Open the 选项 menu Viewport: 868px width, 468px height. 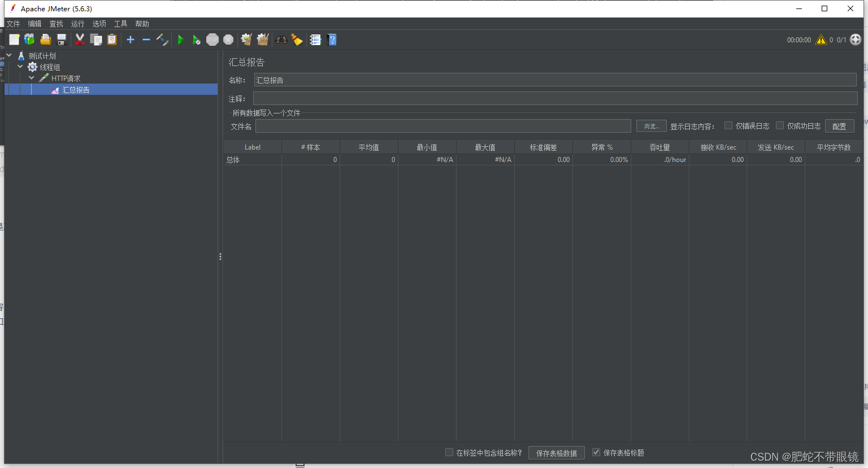[99, 24]
